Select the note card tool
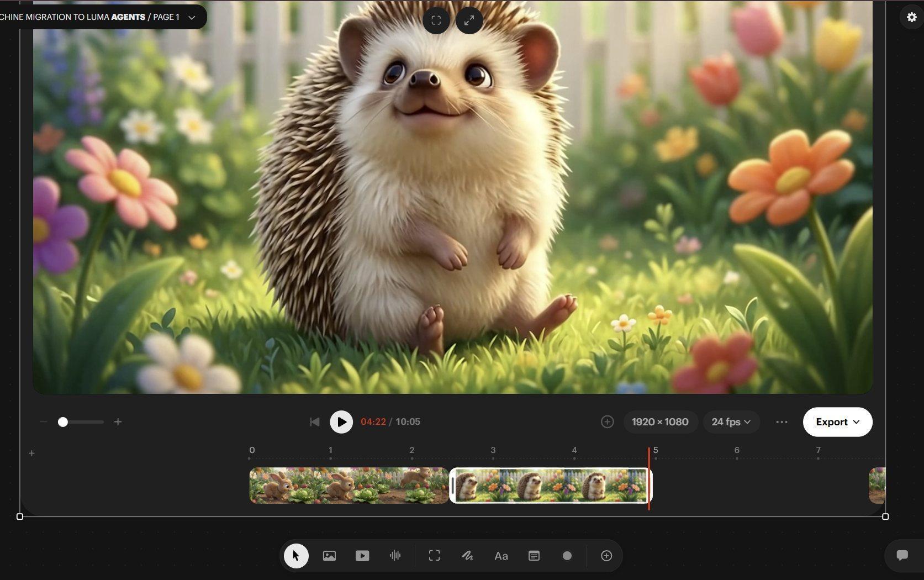Screen dimensions: 924x580 pos(534,556)
